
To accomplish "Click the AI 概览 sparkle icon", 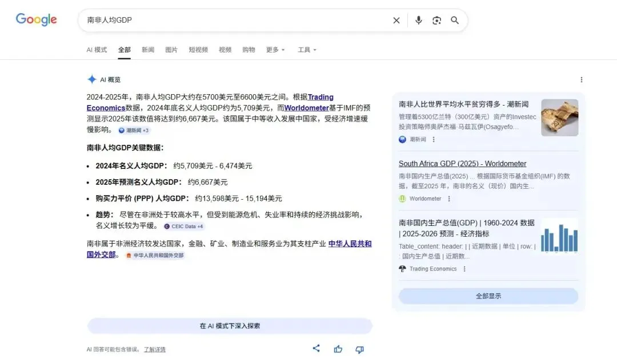I will click(91, 79).
